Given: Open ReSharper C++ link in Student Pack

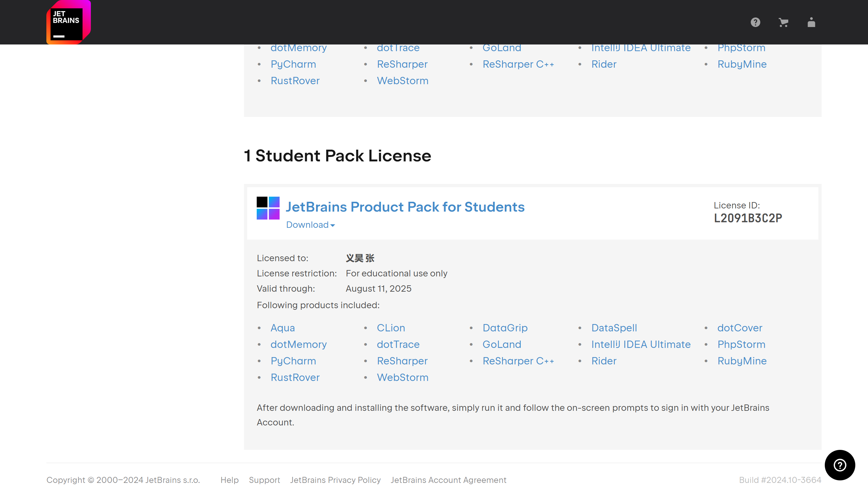Looking at the screenshot, I should pos(518,361).
